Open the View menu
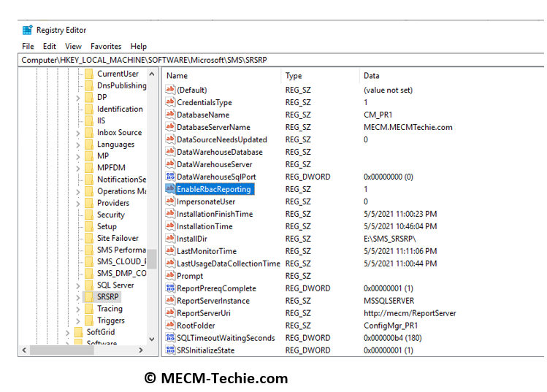This screenshot has width=547, height=392. 73,47
